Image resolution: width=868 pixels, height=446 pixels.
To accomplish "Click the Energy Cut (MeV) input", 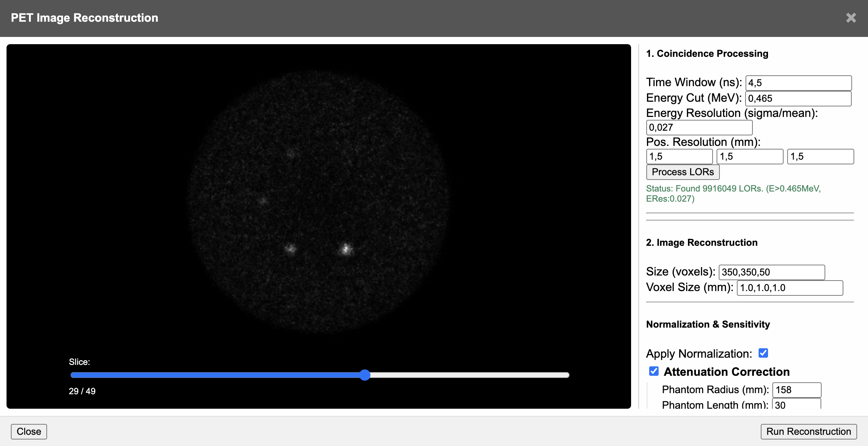I will [798, 98].
